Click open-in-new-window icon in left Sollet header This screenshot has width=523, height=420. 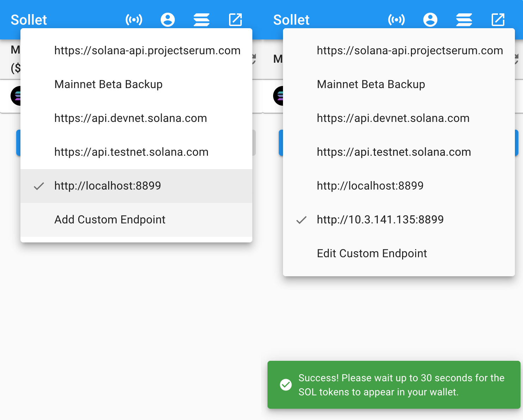coord(235,20)
